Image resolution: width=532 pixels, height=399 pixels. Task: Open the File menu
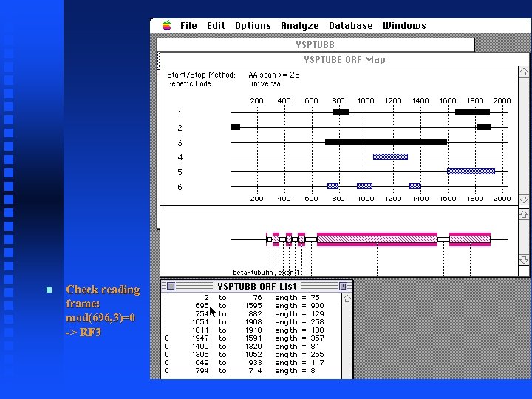(188, 26)
